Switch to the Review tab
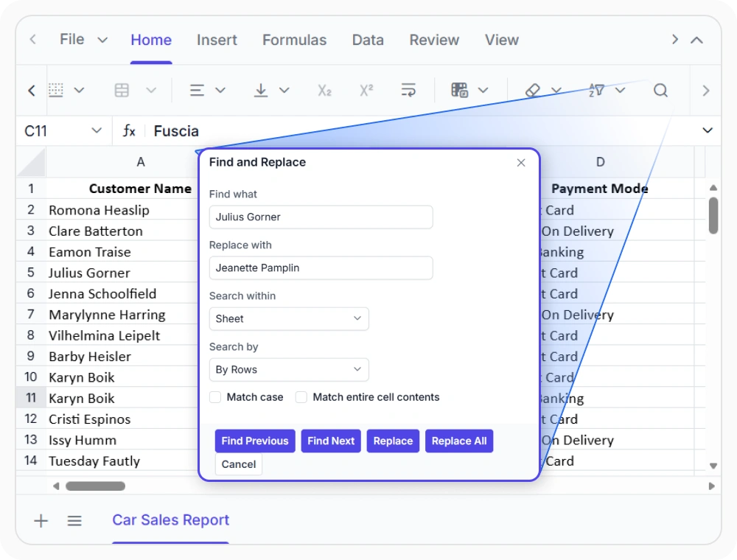The height and width of the screenshot is (560, 737). click(x=434, y=40)
